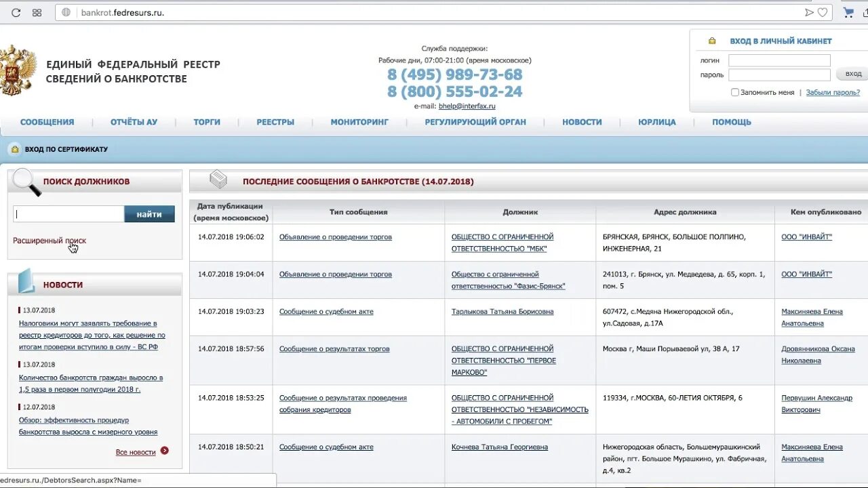This screenshot has width=868, height=488.
Task: Open news about Налоговики могут заявлять требование
Action: (92, 335)
